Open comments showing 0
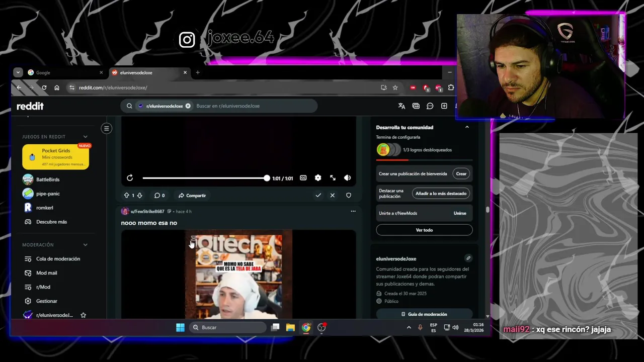Image resolution: width=644 pixels, height=362 pixels. coord(159,195)
